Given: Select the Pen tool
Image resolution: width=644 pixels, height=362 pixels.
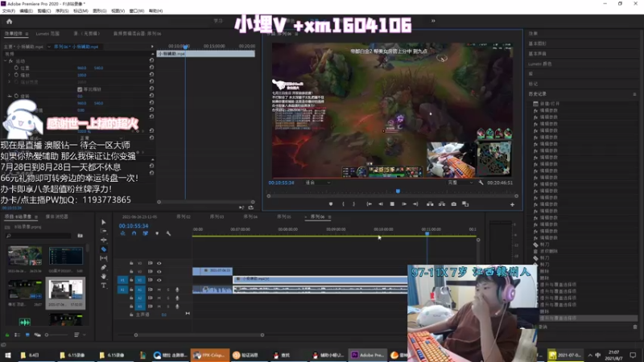Looking at the screenshot, I should [x=104, y=267].
